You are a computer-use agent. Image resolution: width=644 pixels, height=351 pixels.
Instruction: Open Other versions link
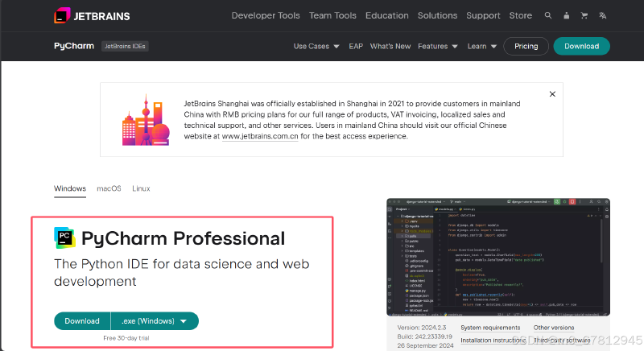554,328
